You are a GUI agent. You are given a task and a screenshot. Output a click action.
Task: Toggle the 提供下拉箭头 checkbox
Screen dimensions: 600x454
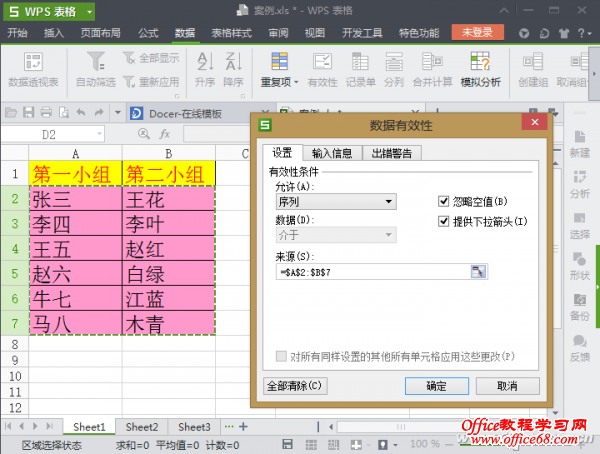click(x=444, y=220)
